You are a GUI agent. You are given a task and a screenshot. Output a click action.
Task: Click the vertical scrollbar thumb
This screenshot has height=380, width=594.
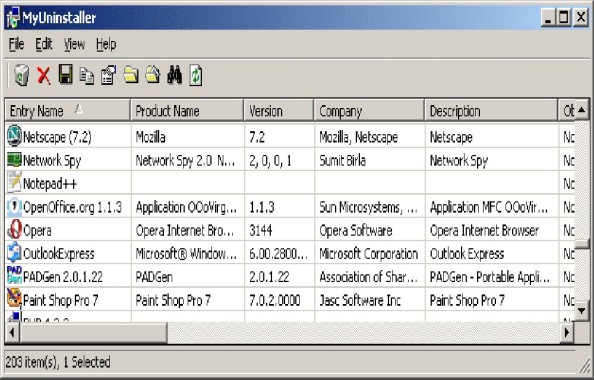(x=581, y=244)
